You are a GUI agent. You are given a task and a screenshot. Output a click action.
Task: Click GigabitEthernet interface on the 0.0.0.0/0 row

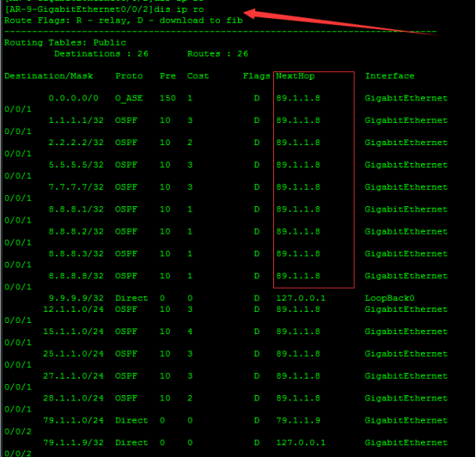tap(406, 98)
